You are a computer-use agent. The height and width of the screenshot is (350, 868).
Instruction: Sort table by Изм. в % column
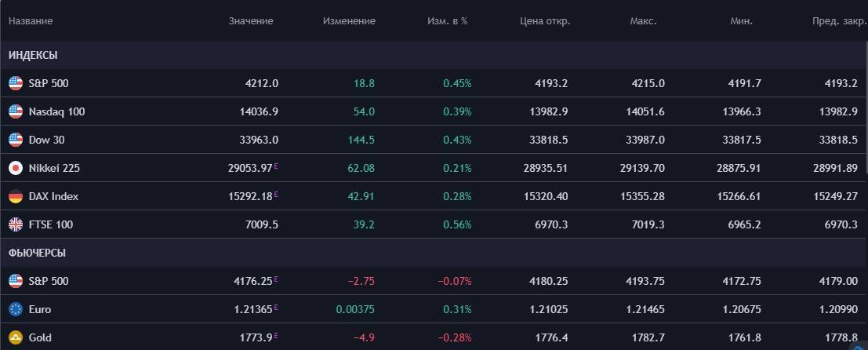(x=446, y=21)
